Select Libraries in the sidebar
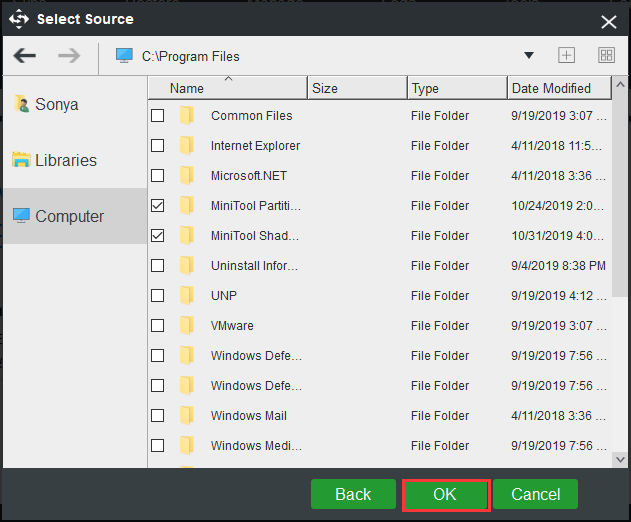Viewport: 631px width, 522px height. (x=66, y=160)
